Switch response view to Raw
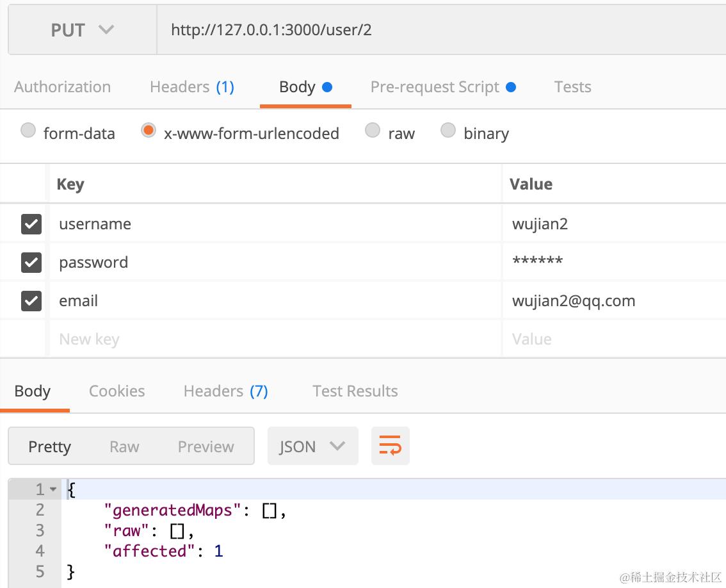This screenshot has width=726, height=588. 124,446
